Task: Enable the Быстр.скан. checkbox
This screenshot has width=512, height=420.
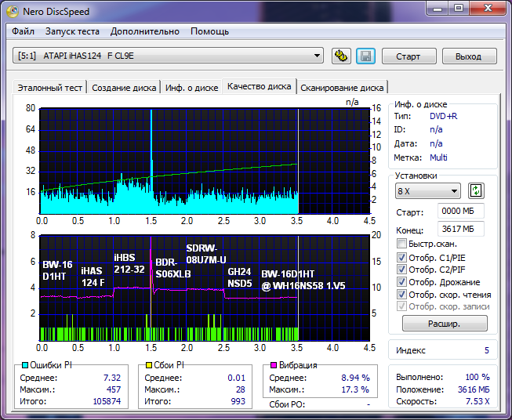Action: point(402,244)
